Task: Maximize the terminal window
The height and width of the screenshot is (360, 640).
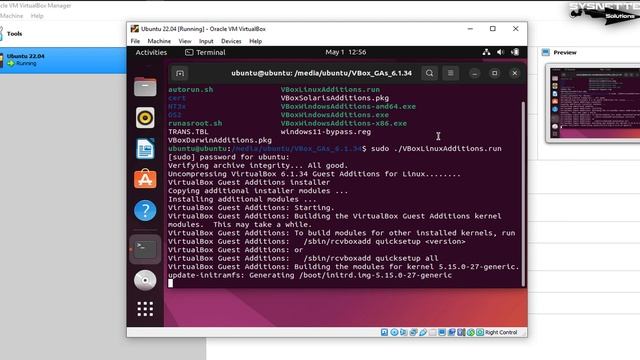Action: click(495, 73)
